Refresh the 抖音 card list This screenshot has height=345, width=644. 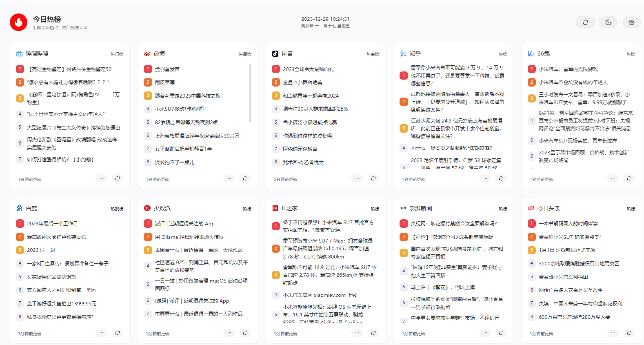pyautogui.click(x=373, y=178)
